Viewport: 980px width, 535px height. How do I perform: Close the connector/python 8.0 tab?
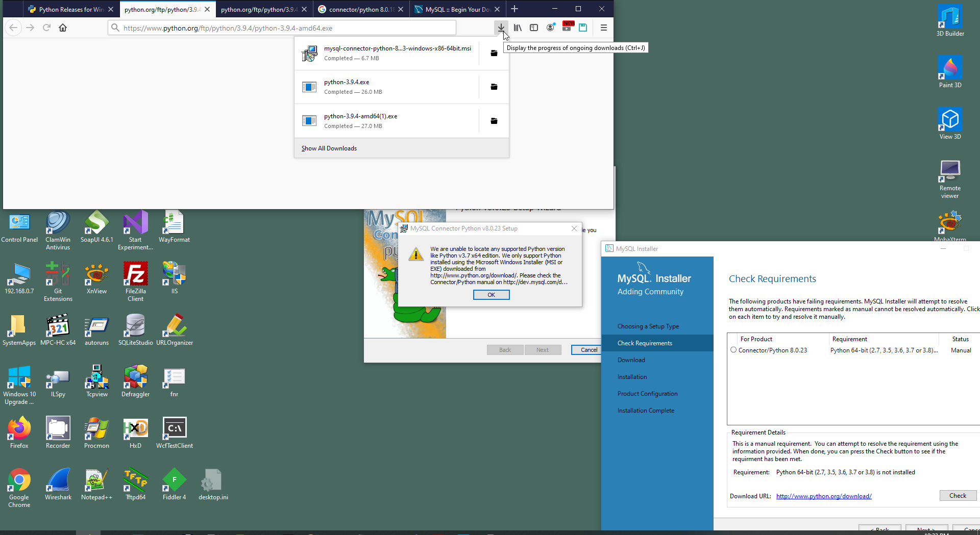coord(401,9)
